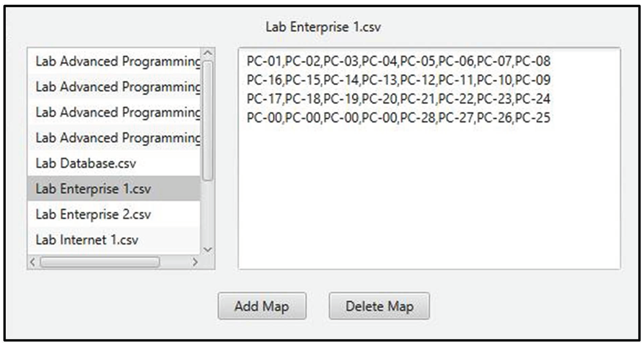Screen dimensions: 644x344
Task: Click the map row starting with PC-00
Action: (x=398, y=118)
